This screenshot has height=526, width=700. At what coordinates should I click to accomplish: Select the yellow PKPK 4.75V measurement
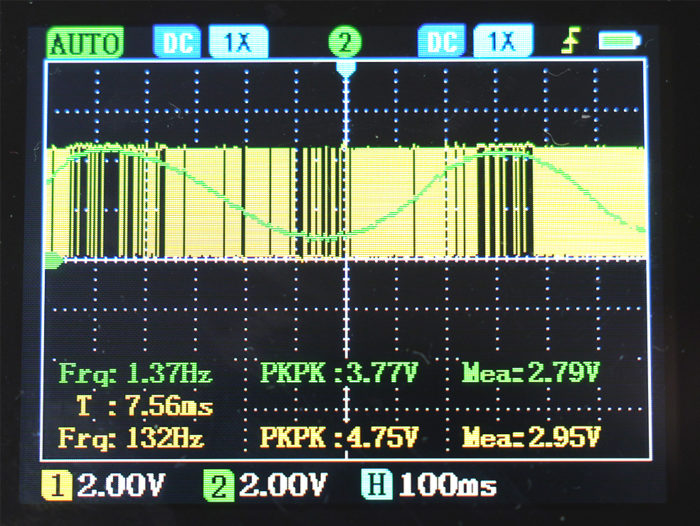click(x=338, y=438)
